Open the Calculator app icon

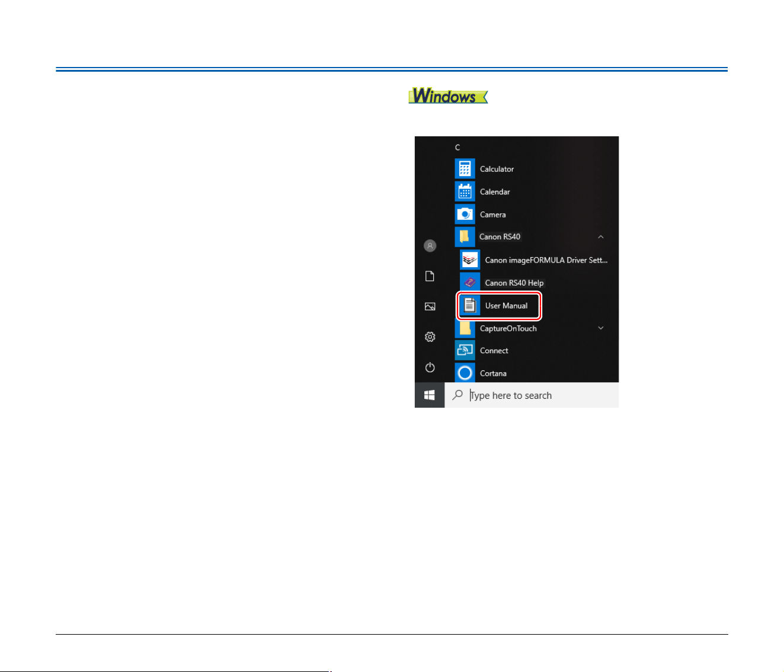465,169
